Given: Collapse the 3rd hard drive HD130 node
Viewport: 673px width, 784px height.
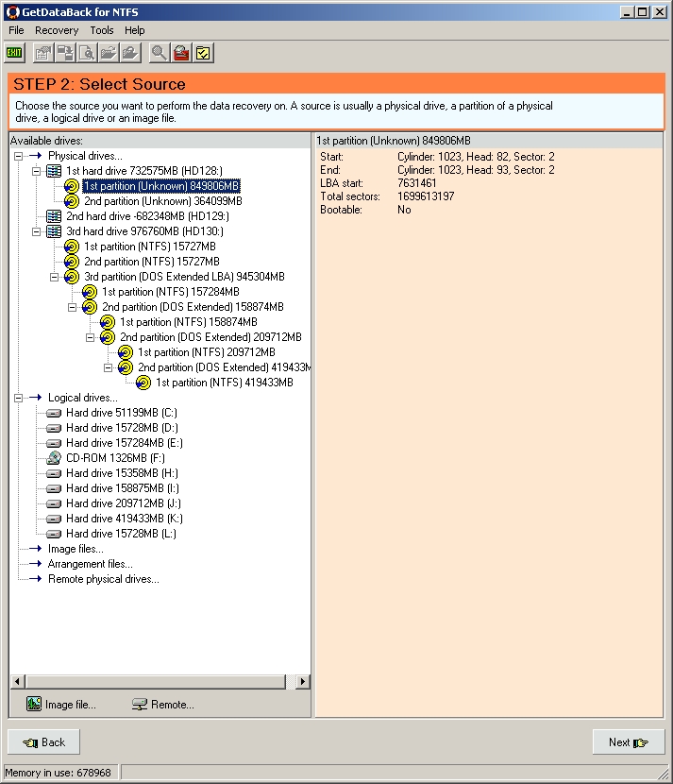Looking at the screenshot, I should [37, 231].
